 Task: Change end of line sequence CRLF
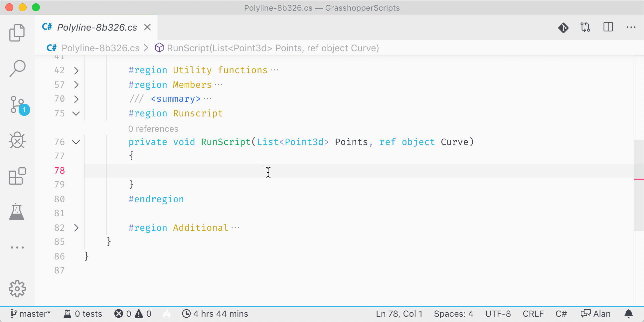(x=533, y=314)
